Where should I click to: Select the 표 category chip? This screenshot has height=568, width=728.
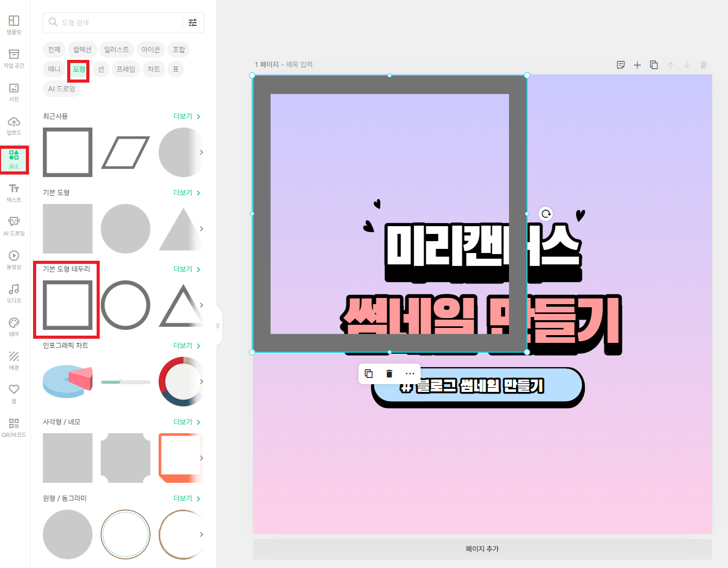tap(176, 69)
